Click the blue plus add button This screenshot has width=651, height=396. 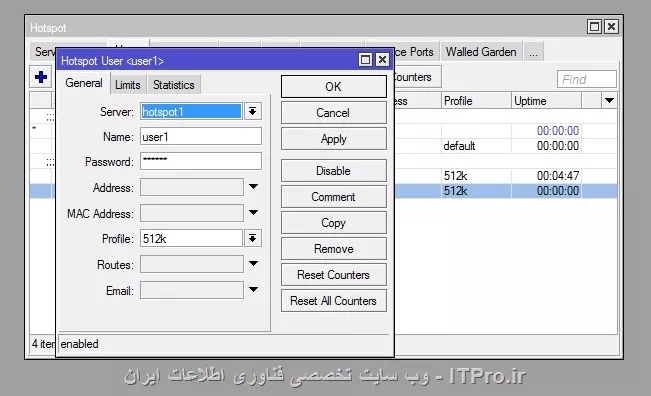point(41,77)
